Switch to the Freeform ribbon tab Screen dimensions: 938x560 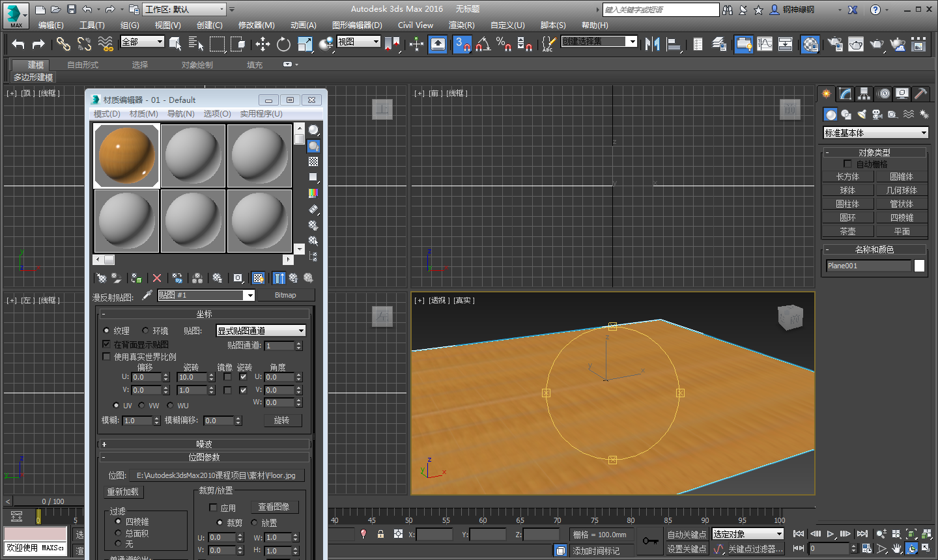click(x=83, y=64)
